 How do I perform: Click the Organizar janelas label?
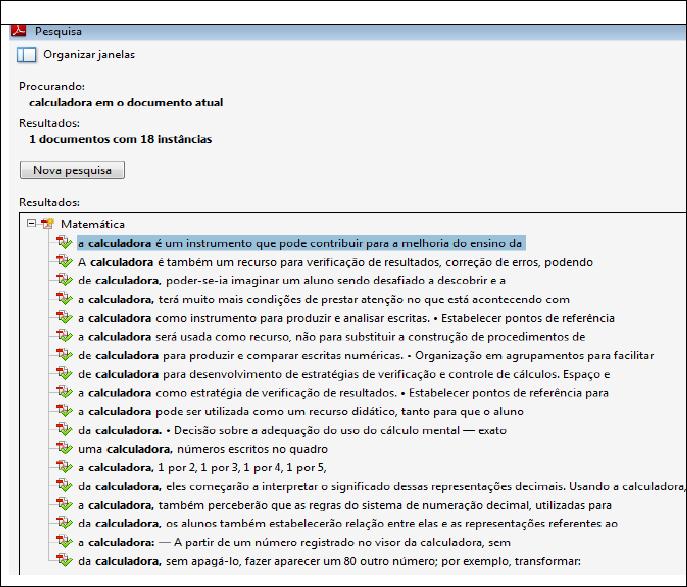(89, 55)
